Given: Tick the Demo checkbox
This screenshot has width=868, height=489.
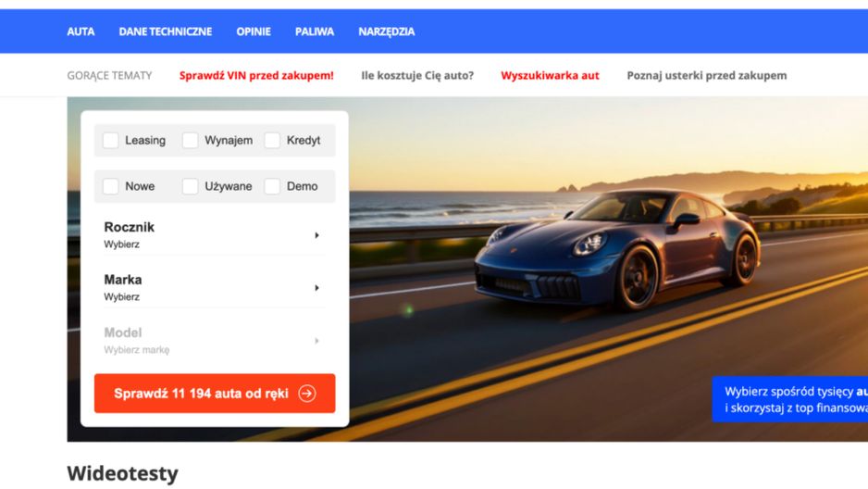Looking at the screenshot, I should pyautogui.click(x=272, y=186).
